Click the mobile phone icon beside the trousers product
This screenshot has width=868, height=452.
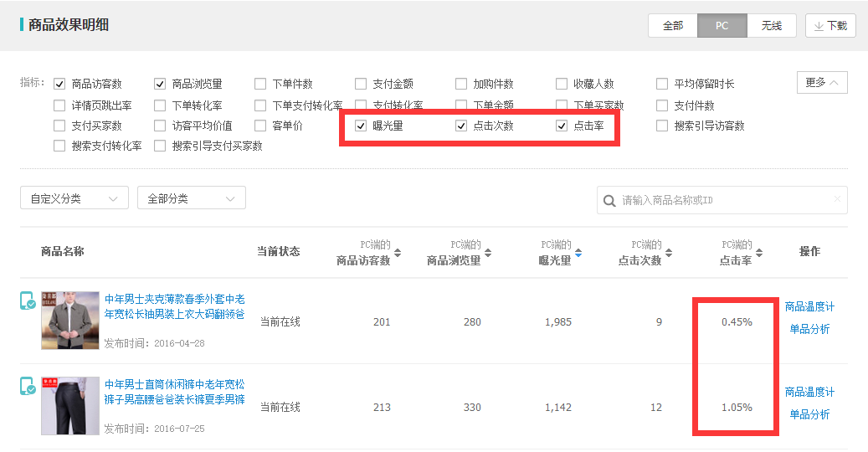click(x=28, y=387)
